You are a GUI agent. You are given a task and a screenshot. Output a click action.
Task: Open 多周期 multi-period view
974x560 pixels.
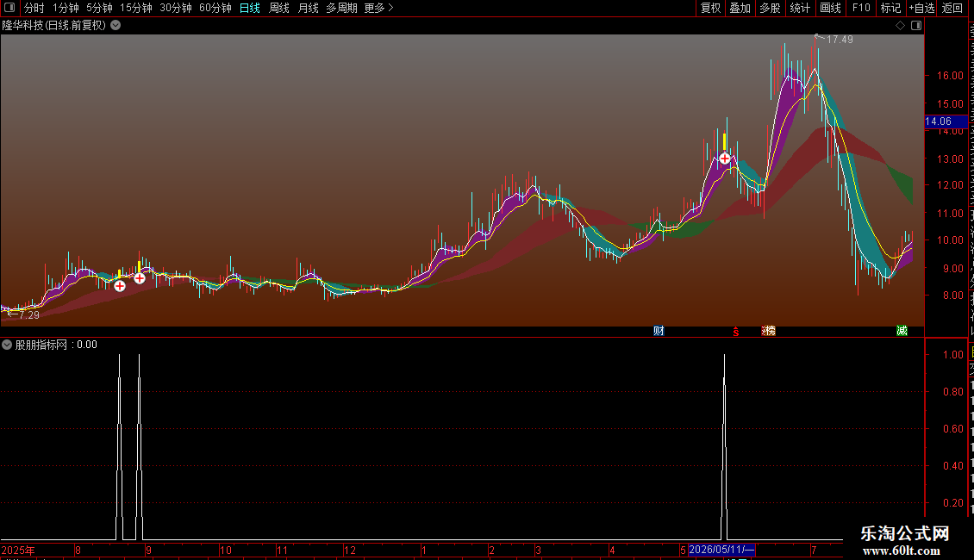[341, 8]
